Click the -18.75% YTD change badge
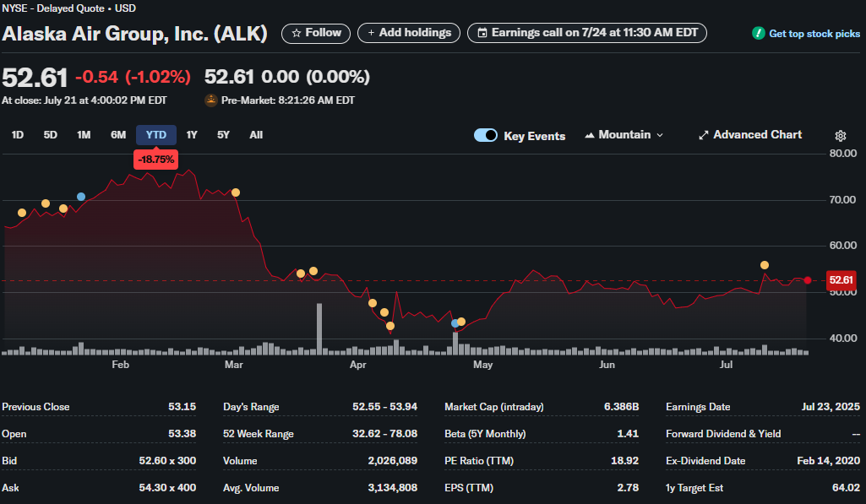Screen dimensions: 866x504 [x=155, y=160]
